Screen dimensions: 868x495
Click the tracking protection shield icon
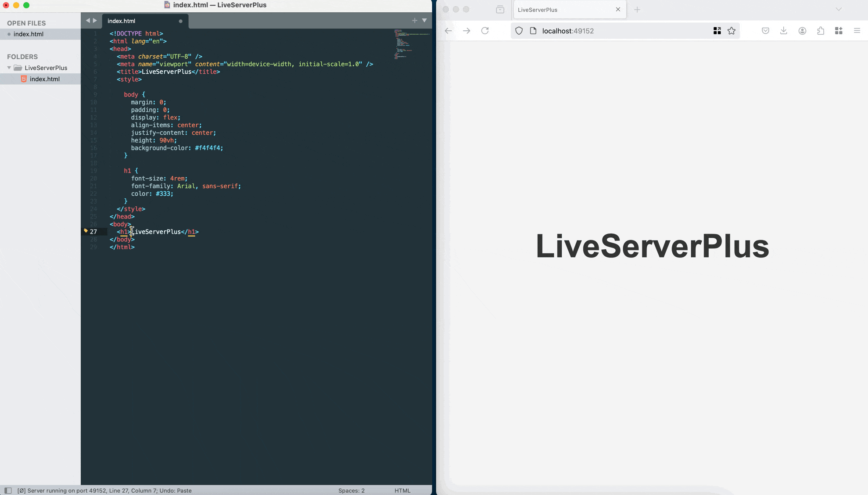pos(519,31)
